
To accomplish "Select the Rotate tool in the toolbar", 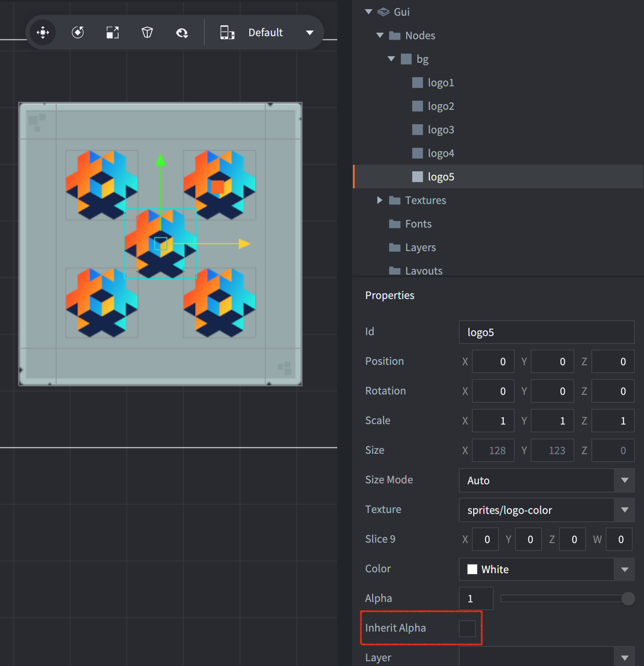I will 78,33.
